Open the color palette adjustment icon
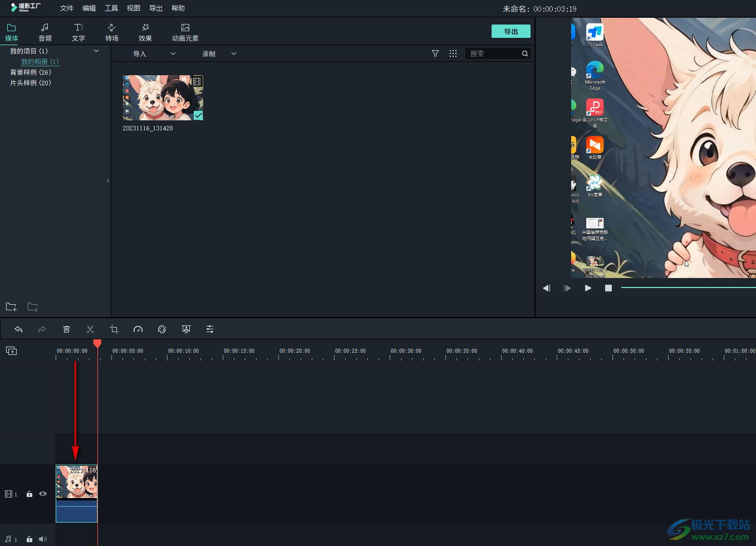Viewport: 756px width, 546px height. pos(162,329)
